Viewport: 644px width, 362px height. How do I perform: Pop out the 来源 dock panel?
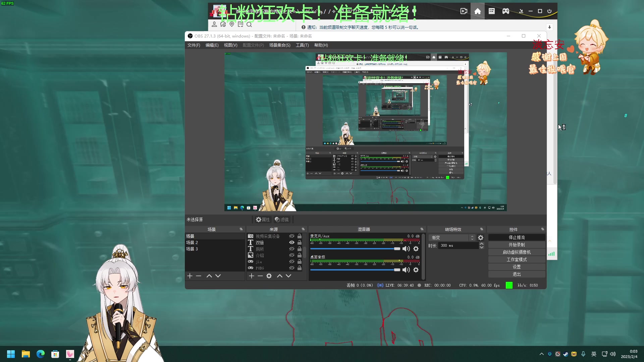(303, 229)
